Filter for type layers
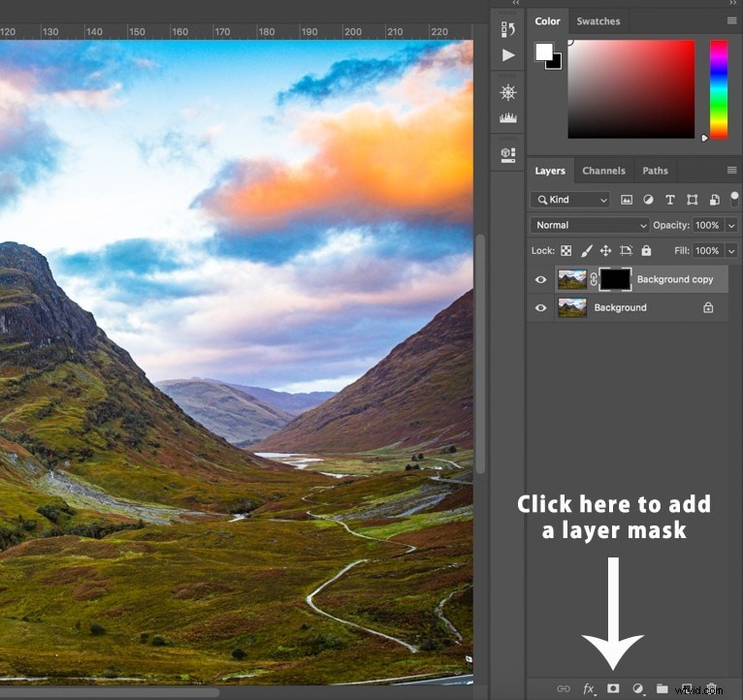Screen dimensions: 743x700 (x=669, y=200)
